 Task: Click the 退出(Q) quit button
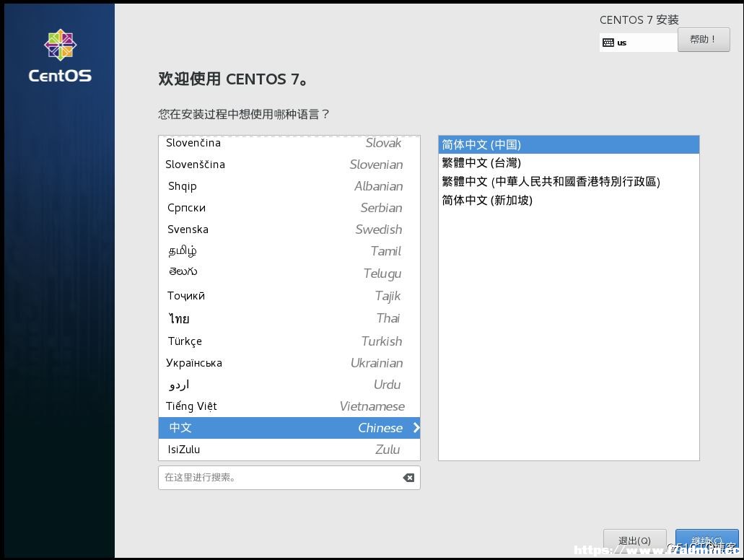[x=634, y=541]
